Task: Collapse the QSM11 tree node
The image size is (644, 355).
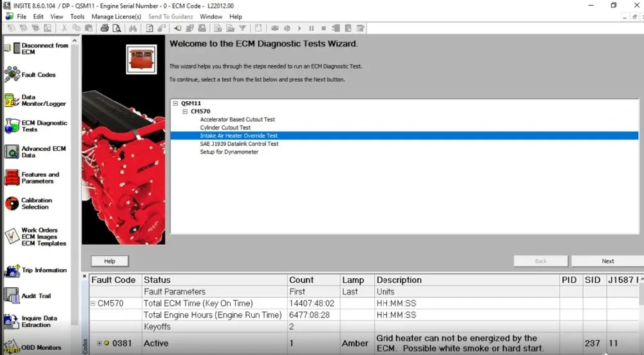Action: (x=175, y=104)
